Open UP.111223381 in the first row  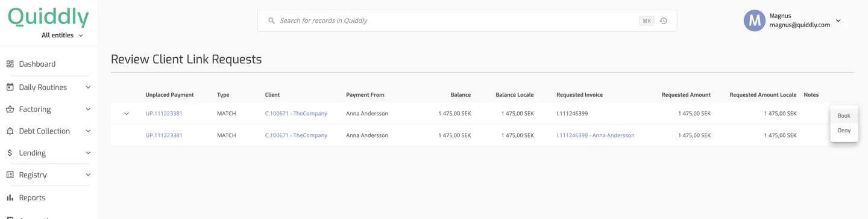164,114
